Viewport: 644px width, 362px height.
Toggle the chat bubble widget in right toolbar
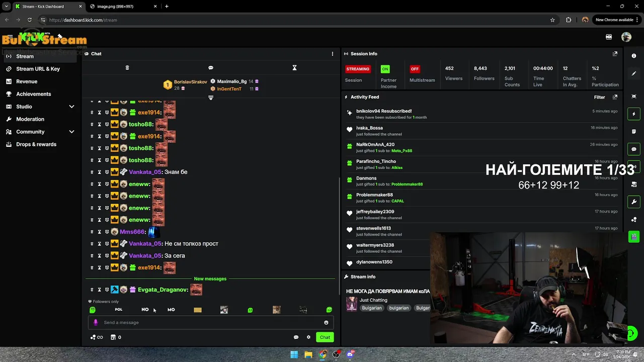(x=634, y=149)
